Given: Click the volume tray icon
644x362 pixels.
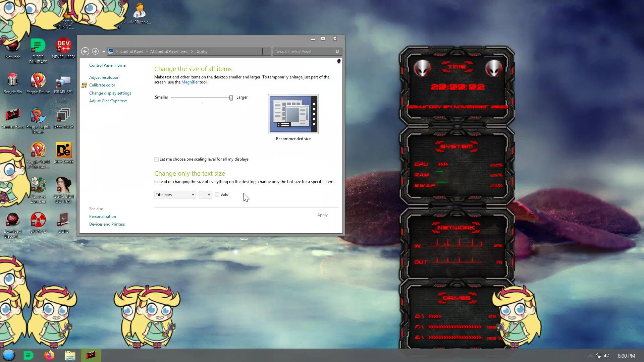Looking at the screenshot, I should tap(607, 356).
